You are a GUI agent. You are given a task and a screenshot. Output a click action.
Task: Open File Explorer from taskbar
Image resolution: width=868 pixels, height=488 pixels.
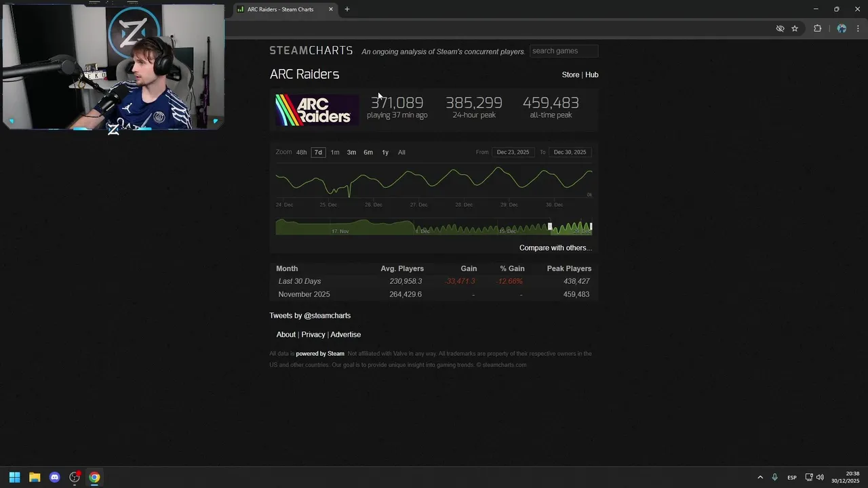(x=35, y=477)
